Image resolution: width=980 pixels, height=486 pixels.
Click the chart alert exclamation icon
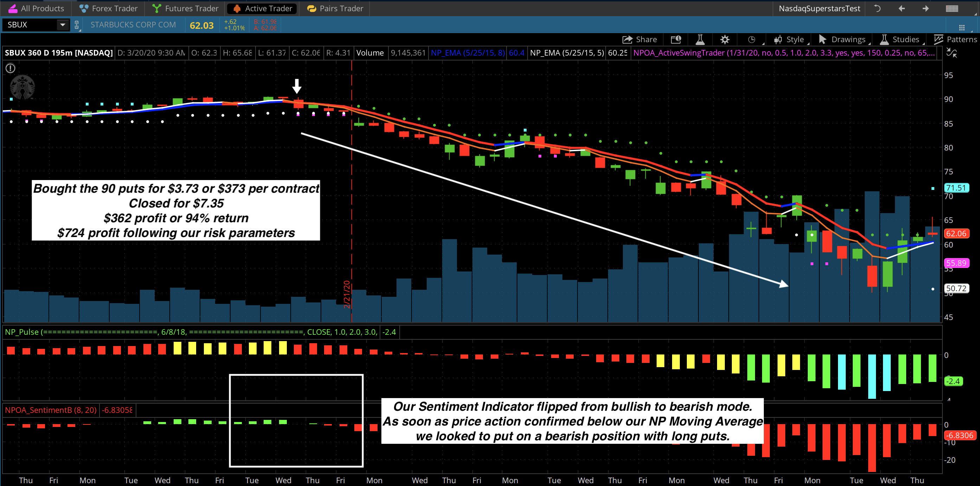(10, 68)
